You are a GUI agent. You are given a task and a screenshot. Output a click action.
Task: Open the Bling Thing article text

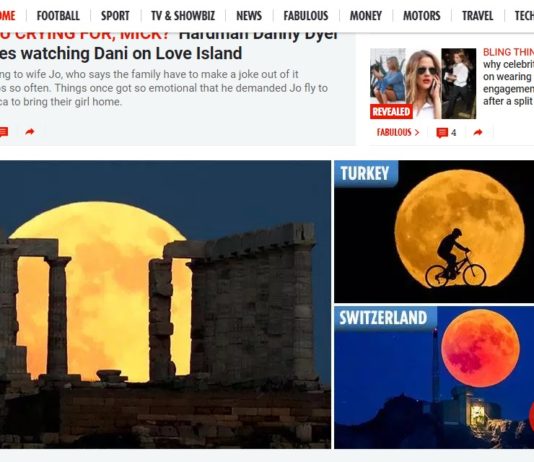(x=508, y=77)
